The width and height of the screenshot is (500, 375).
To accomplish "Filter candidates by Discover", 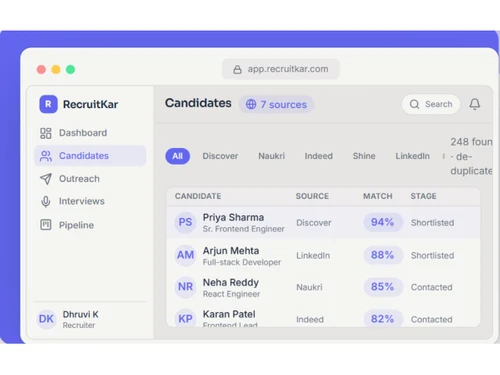I will (x=220, y=156).
